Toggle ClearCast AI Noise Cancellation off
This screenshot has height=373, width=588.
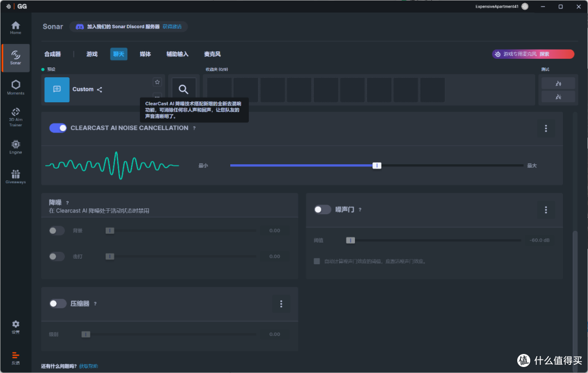coord(58,128)
